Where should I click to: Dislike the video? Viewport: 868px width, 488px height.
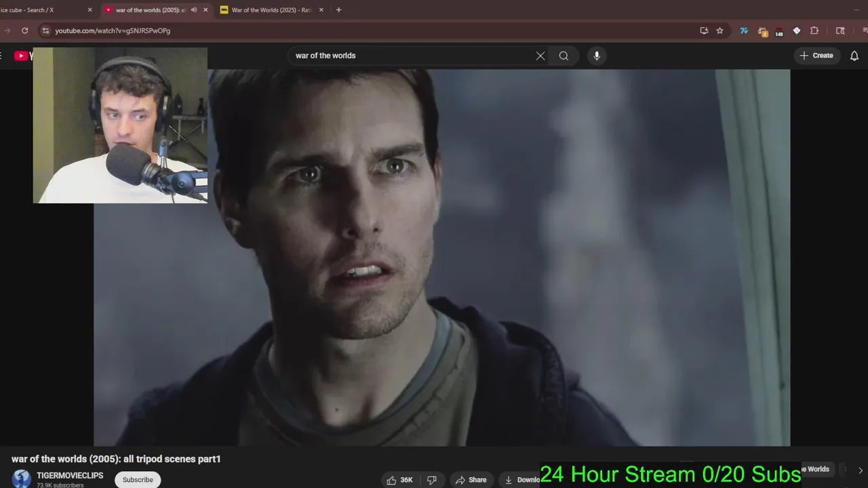coord(432,480)
